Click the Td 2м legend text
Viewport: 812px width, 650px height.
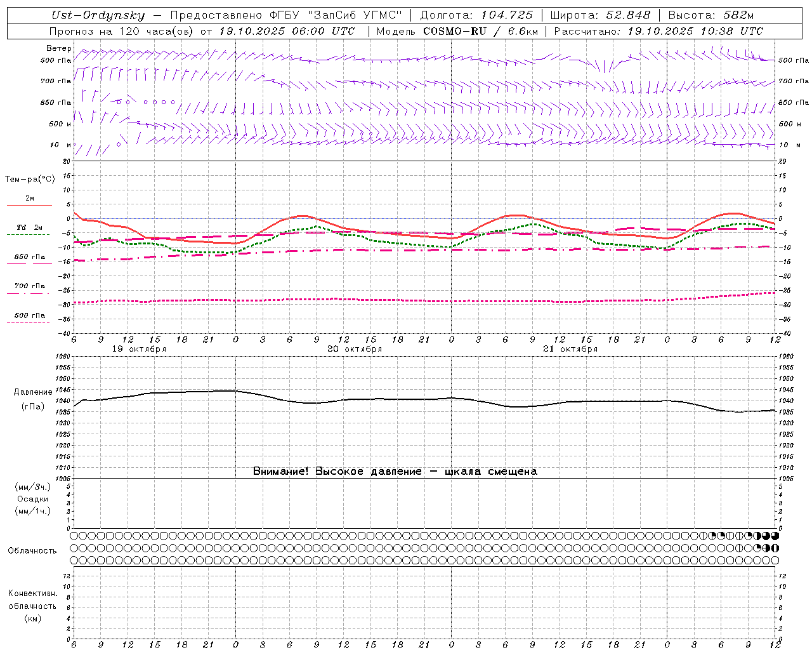(30, 227)
